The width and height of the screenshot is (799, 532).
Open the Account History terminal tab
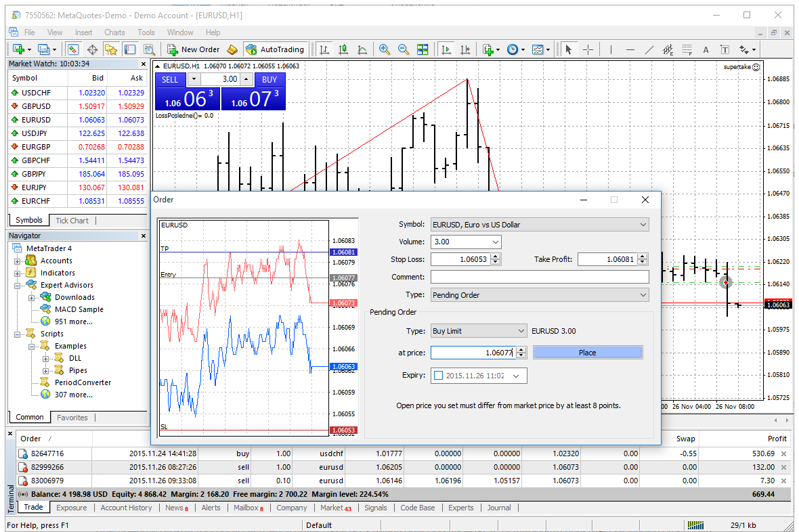127,508
